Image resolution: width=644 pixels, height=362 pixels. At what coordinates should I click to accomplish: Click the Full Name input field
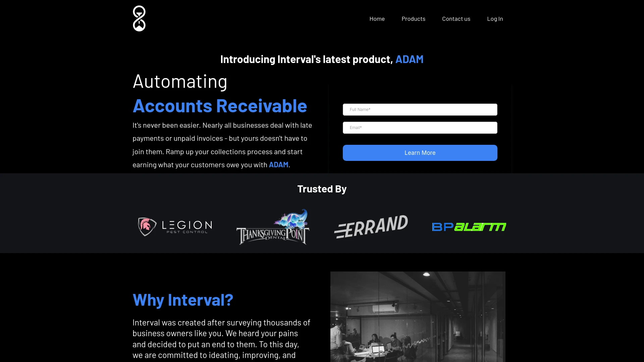420,109
